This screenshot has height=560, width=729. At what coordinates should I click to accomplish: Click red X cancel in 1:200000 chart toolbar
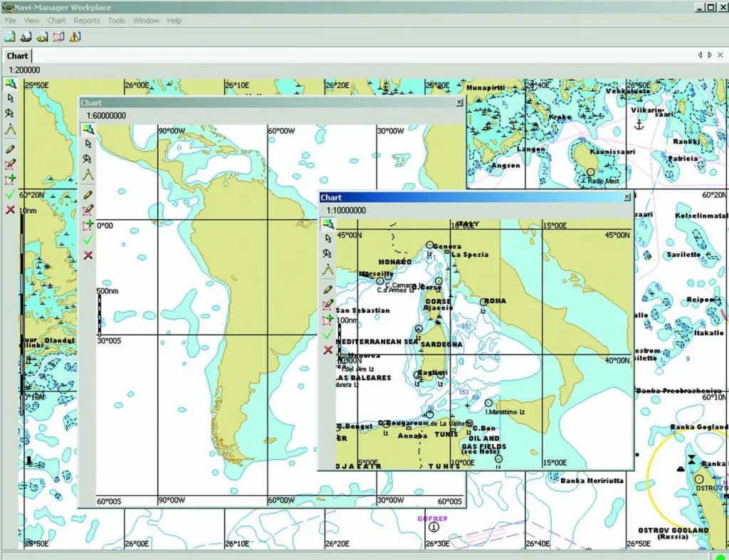click(x=10, y=210)
